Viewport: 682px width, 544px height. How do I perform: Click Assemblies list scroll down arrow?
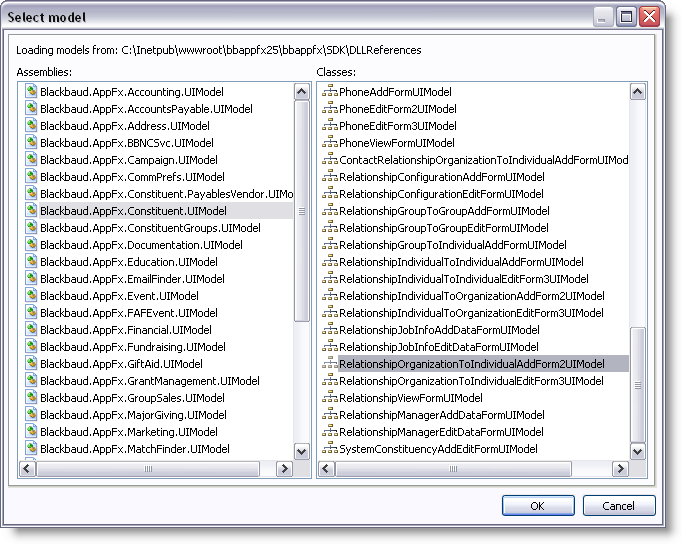301,451
